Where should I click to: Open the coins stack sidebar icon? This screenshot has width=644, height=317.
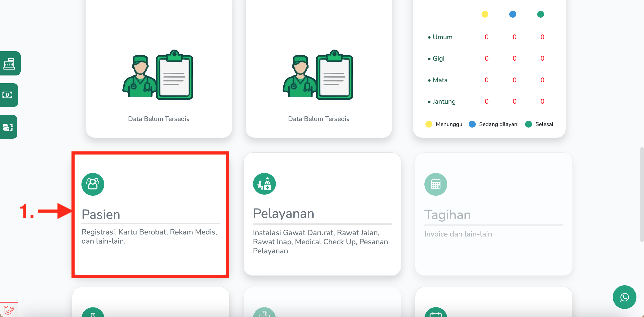(8, 127)
